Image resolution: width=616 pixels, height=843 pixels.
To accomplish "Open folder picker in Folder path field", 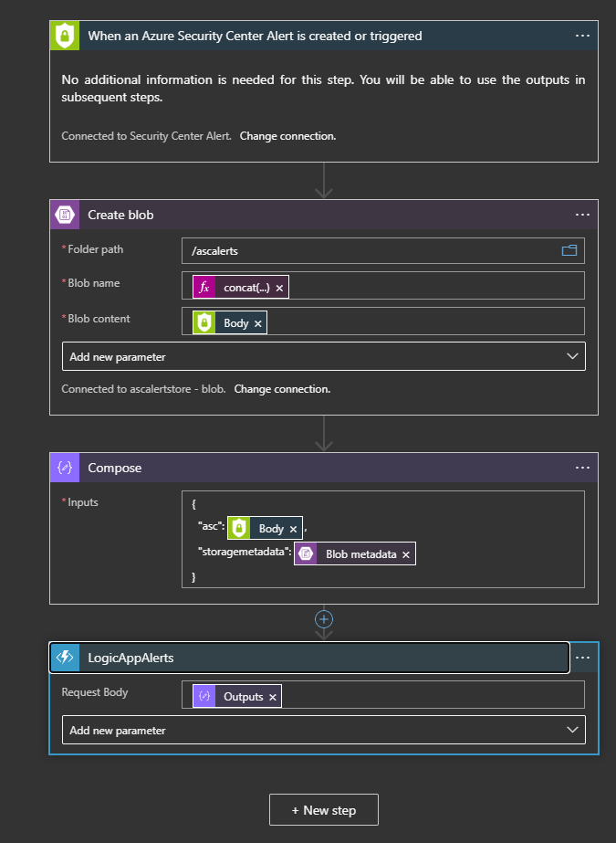I will [569, 250].
